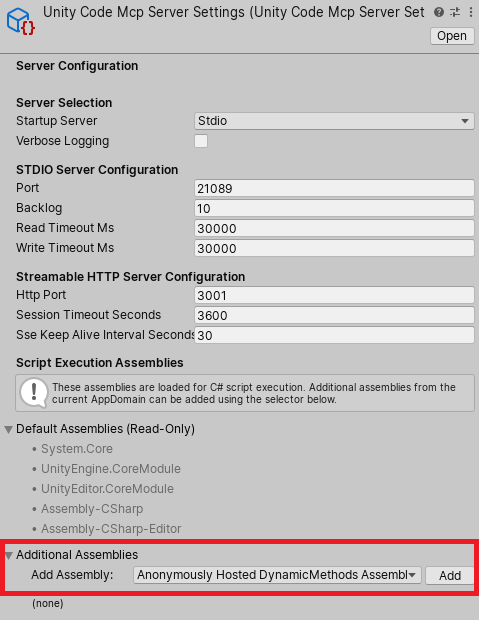The image size is (479, 620).
Task: Click the Unity Code MCP asset cube icon
Action: [21, 21]
